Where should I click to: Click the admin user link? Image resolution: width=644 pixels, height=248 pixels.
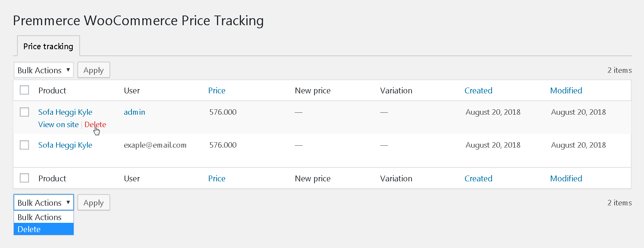point(134,112)
